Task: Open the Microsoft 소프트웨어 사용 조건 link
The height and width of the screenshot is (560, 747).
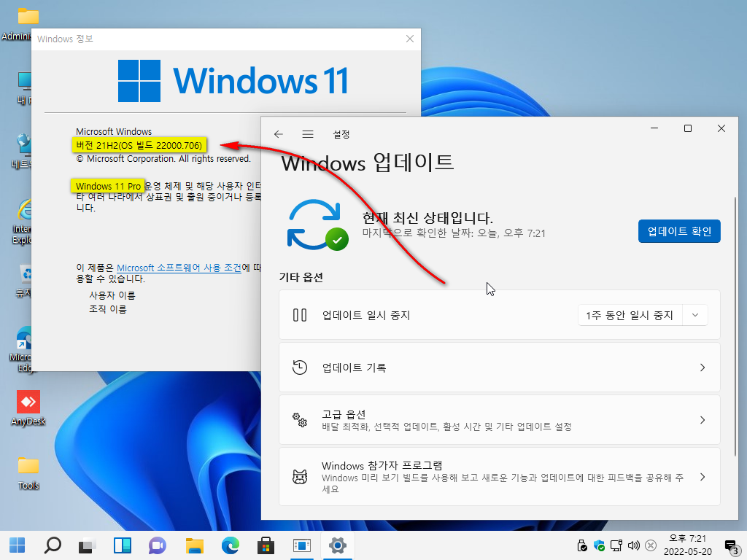Action: click(x=179, y=268)
